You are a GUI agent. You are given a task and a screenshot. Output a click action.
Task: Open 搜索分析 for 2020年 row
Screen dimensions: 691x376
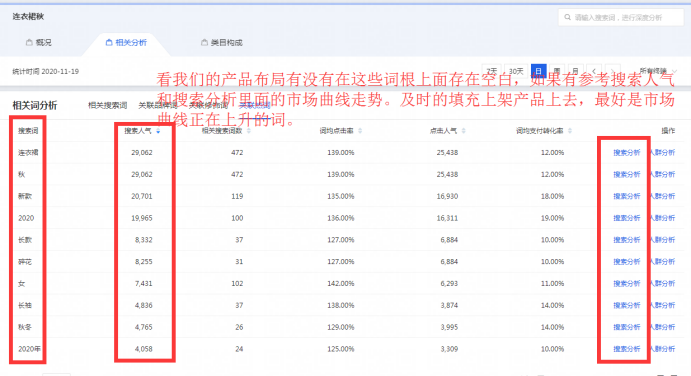pos(627,349)
